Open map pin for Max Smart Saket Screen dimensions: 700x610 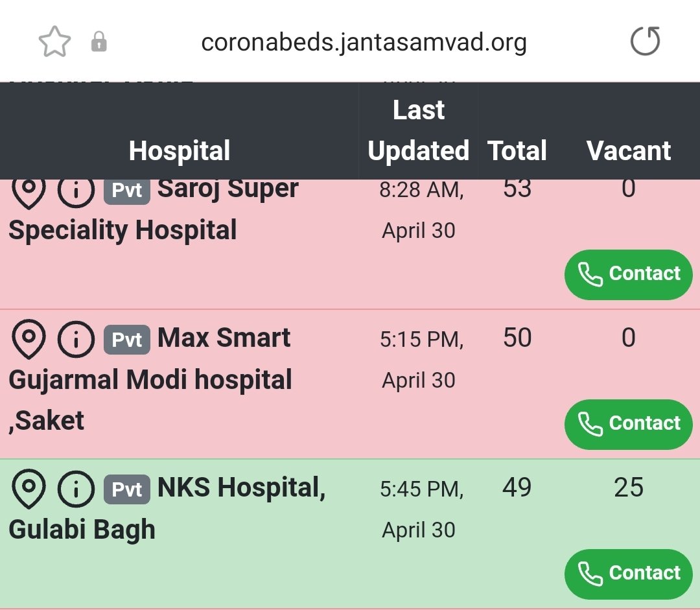29,340
